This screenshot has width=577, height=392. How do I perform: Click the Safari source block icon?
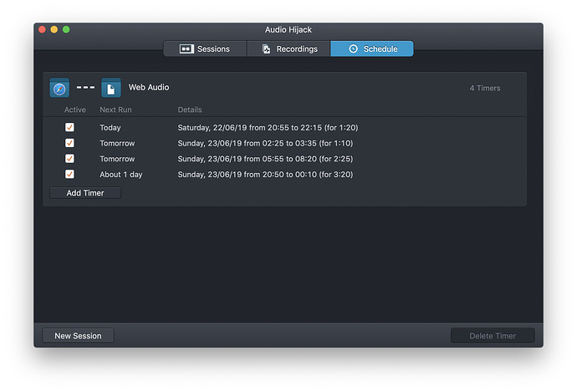(59, 88)
